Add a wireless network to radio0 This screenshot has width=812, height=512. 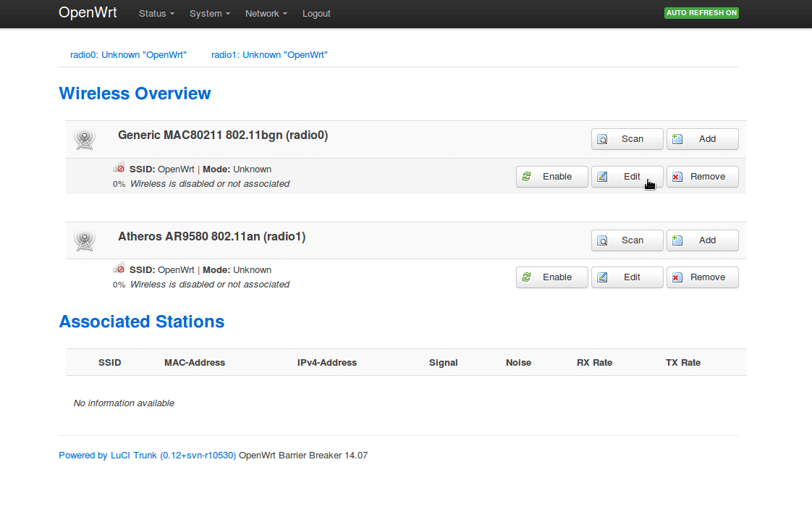click(702, 139)
